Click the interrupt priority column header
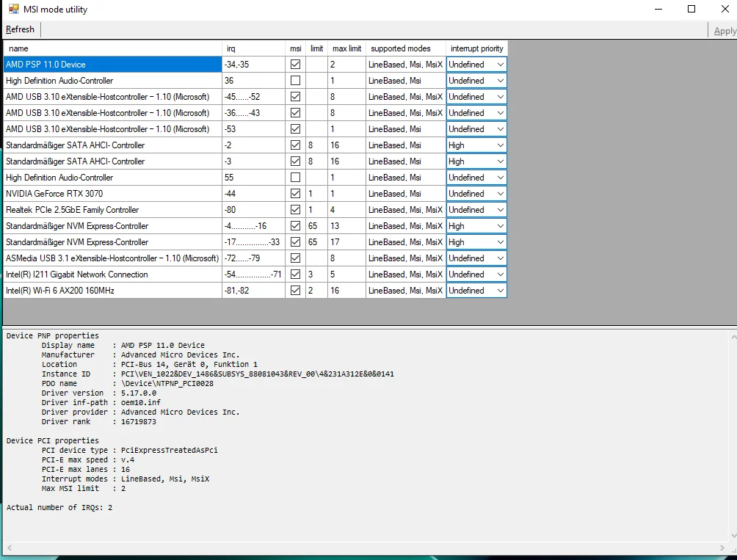Screen dimensions: 737x560 [x=476, y=48]
